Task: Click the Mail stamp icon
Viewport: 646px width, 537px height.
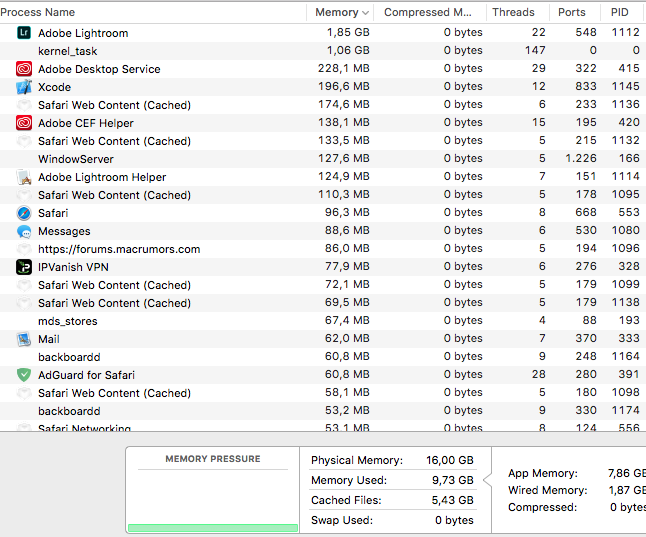Action: click(x=24, y=339)
